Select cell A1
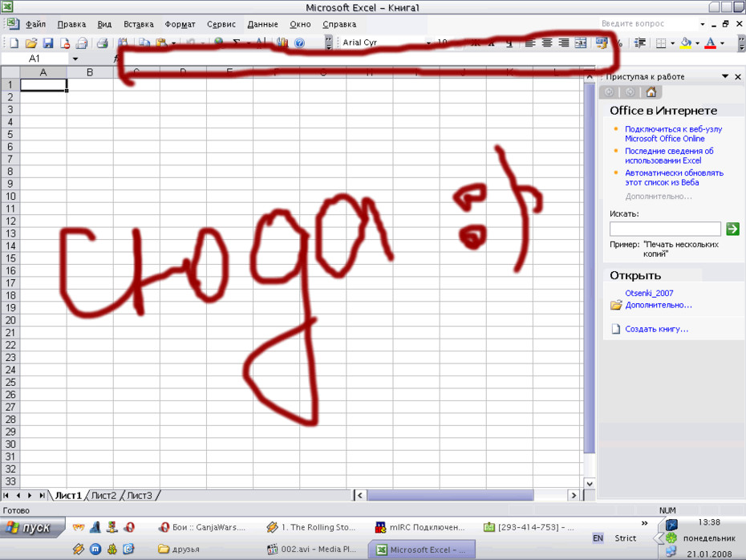This screenshot has height=560, width=746. (x=43, y=85)
